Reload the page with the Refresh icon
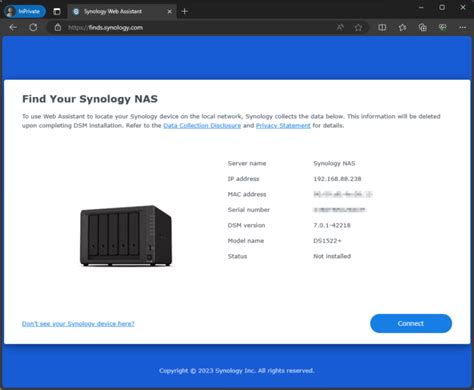 (x=33, y=27)
